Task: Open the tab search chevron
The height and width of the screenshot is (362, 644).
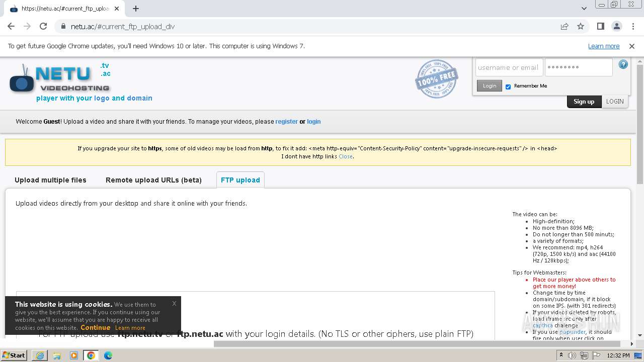Action: click(584, 9)
